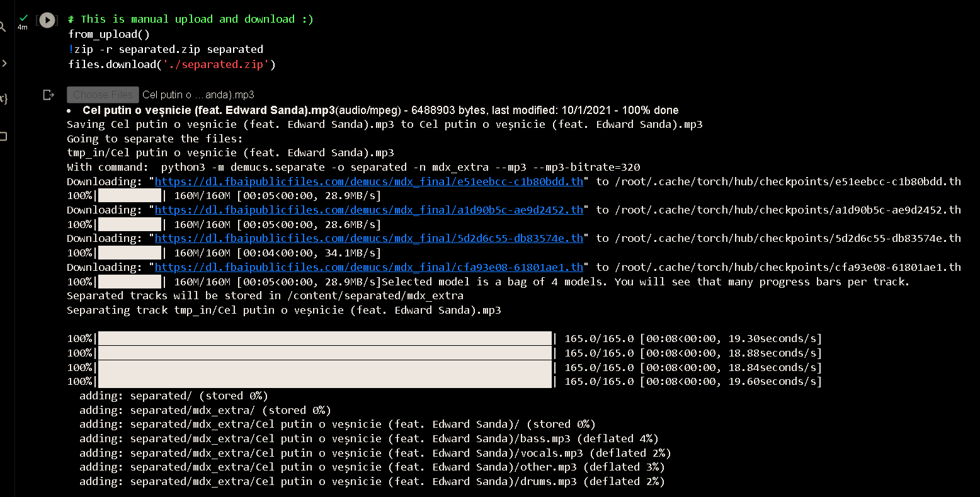
Task: Click the cell output icon beside Choose Files
Action: tap(48, 94)
